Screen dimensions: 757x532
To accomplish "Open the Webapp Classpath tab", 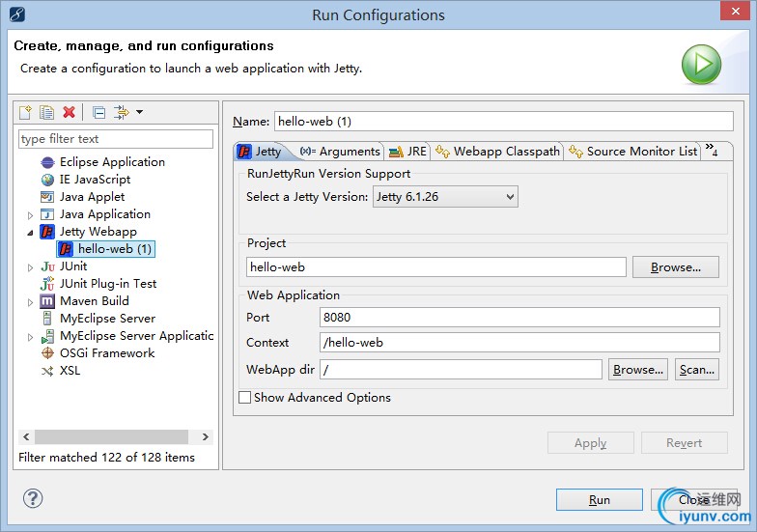I will (x=497, y=152).
